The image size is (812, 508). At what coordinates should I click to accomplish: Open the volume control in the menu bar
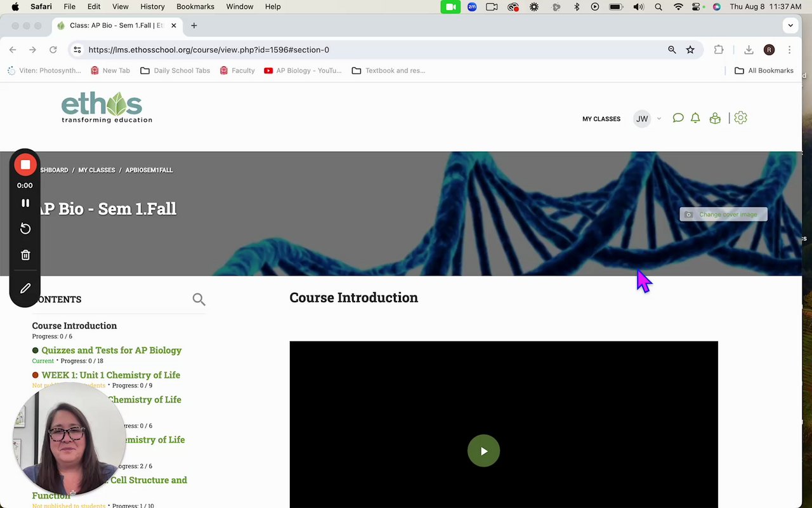pyautogui.click(x=638, y=6)
